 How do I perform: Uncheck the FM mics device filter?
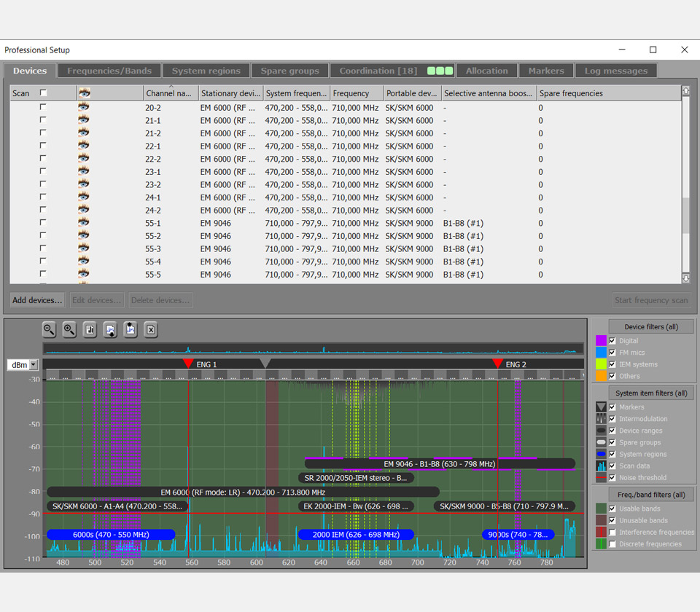[x=612, y=353]
